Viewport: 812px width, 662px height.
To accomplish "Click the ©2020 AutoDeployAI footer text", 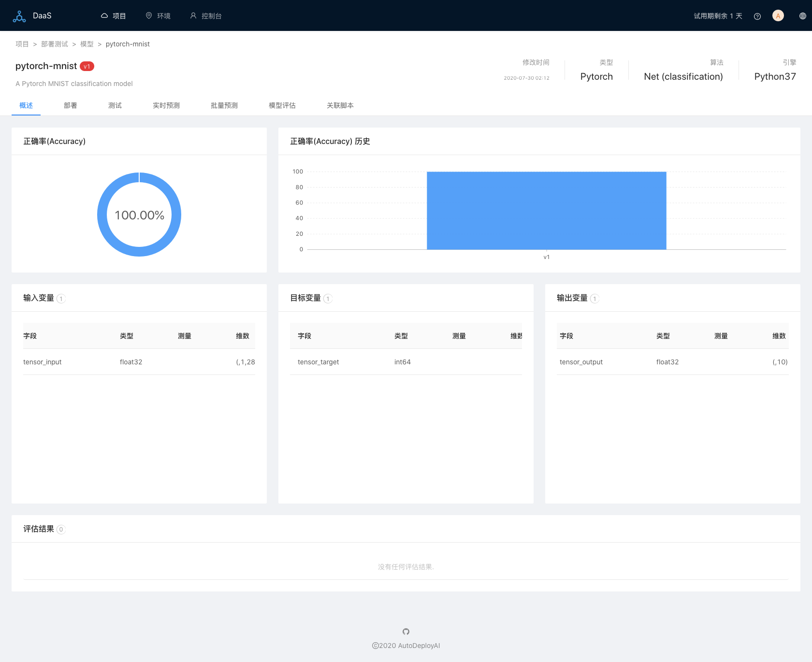I will pos(406,646).
